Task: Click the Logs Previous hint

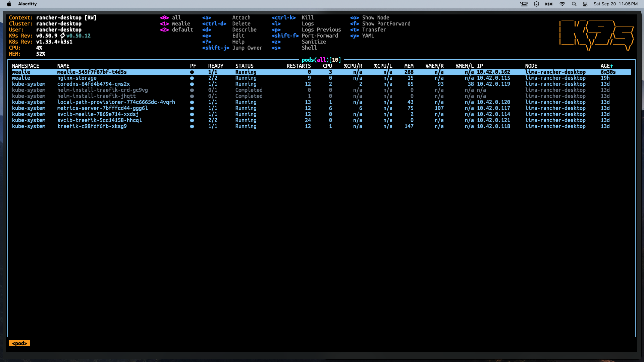Action: [321, 30]
